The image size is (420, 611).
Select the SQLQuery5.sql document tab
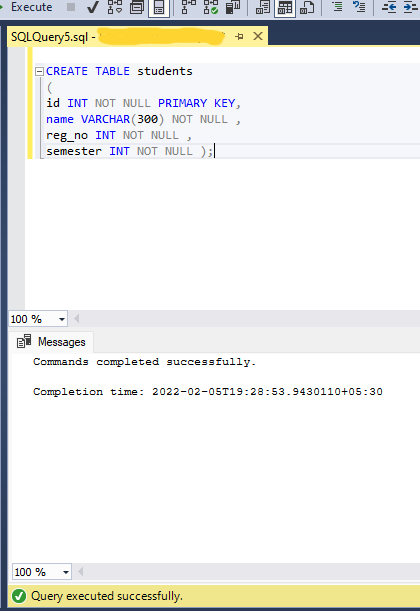coord(117,37)
